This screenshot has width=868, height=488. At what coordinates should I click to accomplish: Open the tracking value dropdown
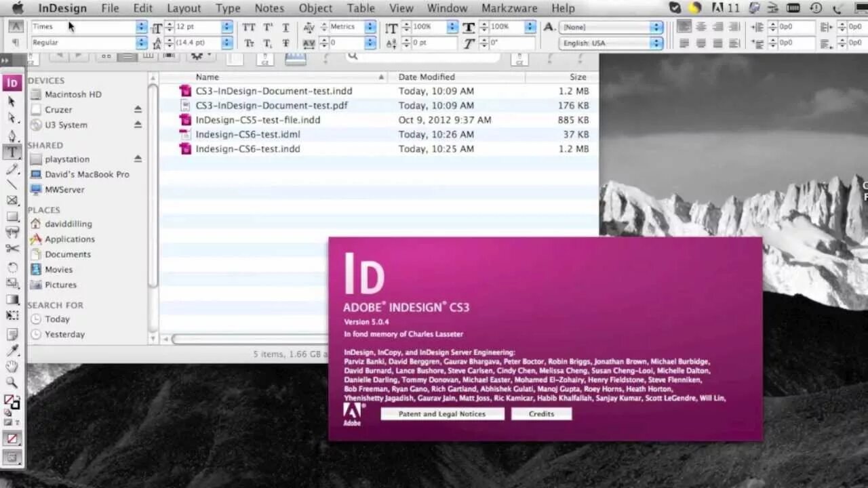(370, 43)
